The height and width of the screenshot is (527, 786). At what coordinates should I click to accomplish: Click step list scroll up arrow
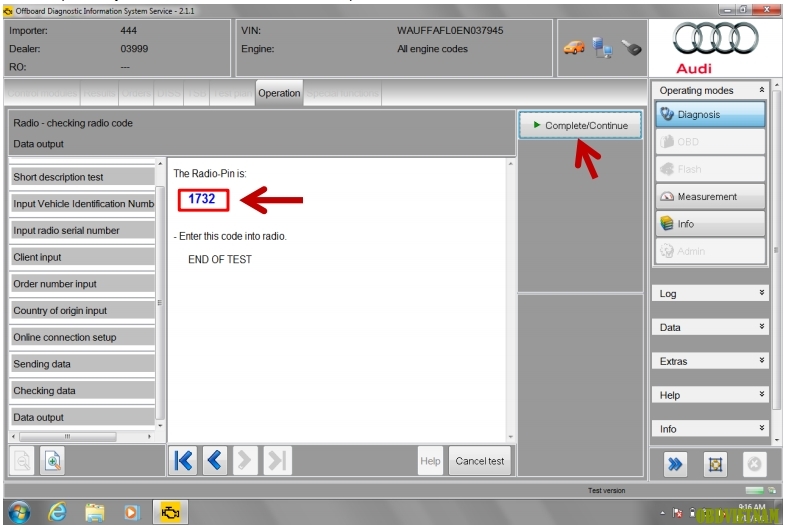click(x=160, y=163)
